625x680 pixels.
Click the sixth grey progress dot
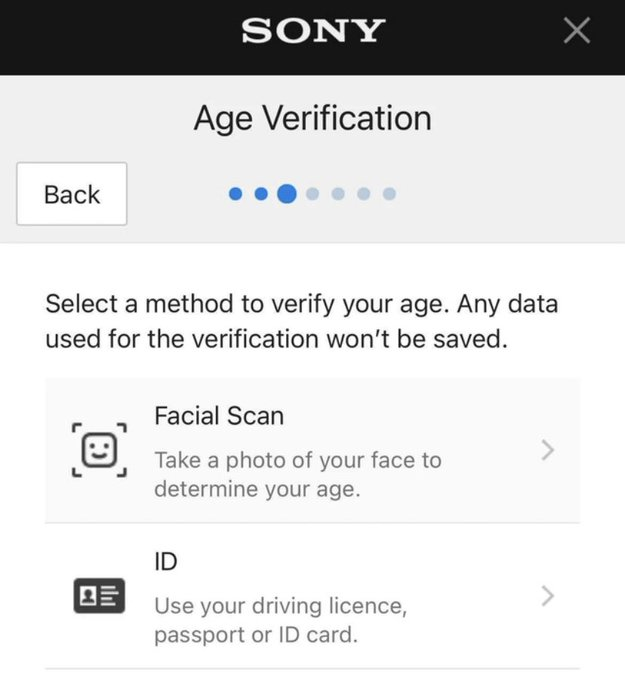pyautogui.click(x=364, y=194)
